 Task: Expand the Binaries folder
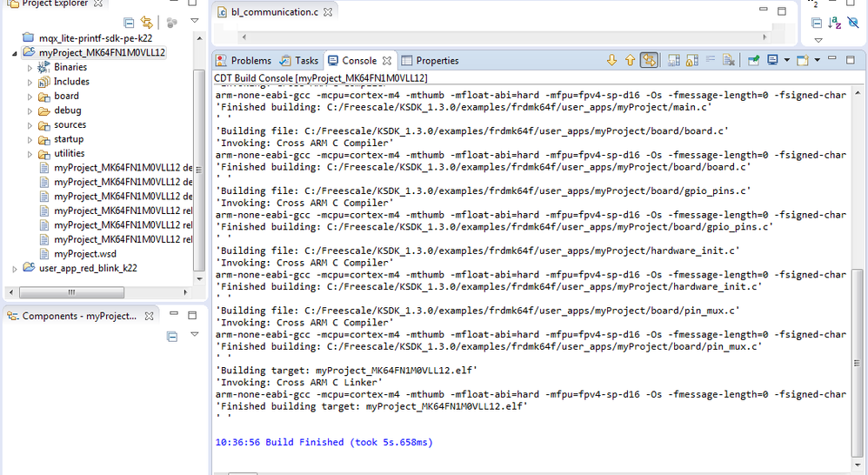coord(30,68)
